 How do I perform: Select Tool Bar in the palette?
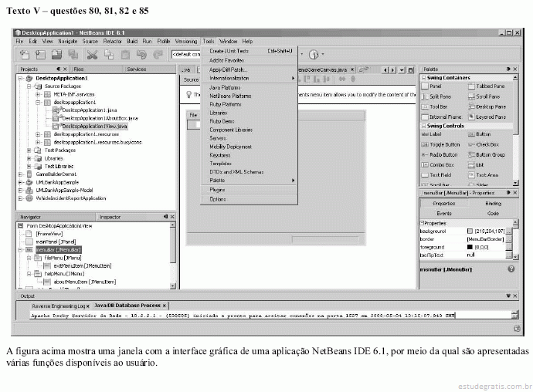click(x=434, y=106)
